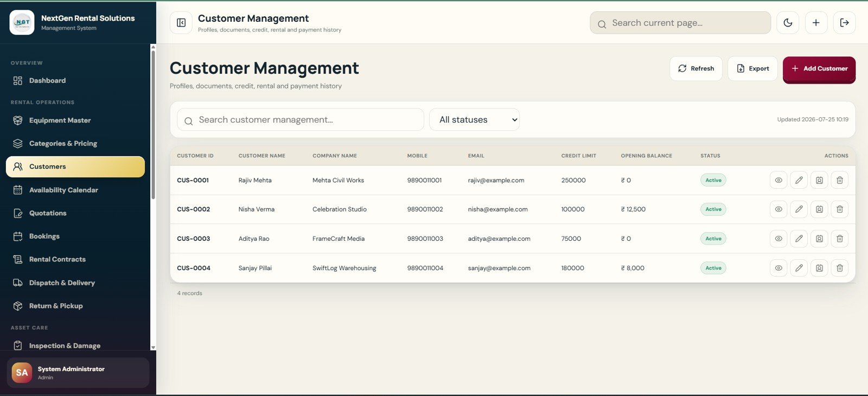Click the Active badge for Aditya Rao
The width and height of the screenshot is (868, 396).
coord(713,238)
